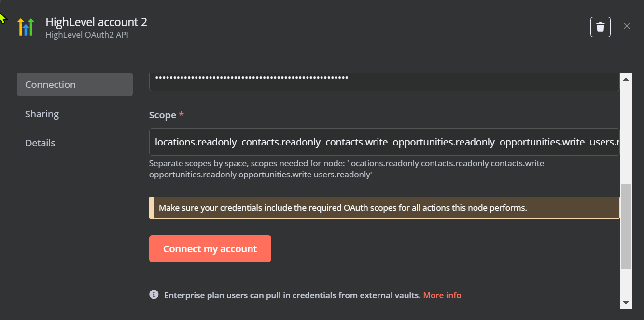This screenshot has height=320, width=644.
Task: Open the Details tab
Action: pos(40,143)
